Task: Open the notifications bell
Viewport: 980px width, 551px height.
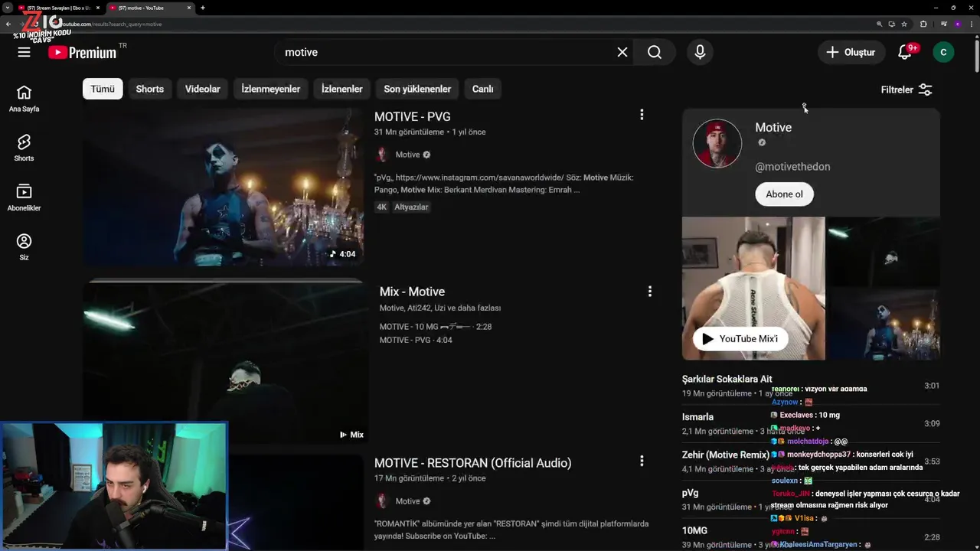Action: point(905,52)
